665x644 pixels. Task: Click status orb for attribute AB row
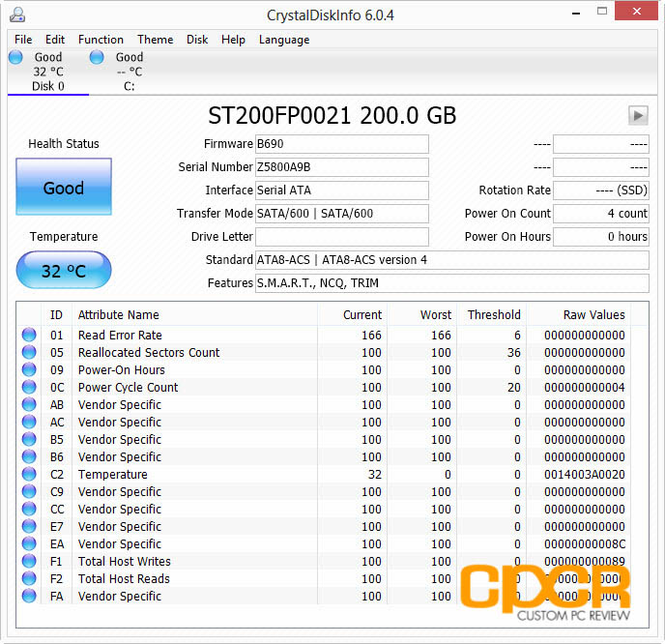[x=29, y=404]
